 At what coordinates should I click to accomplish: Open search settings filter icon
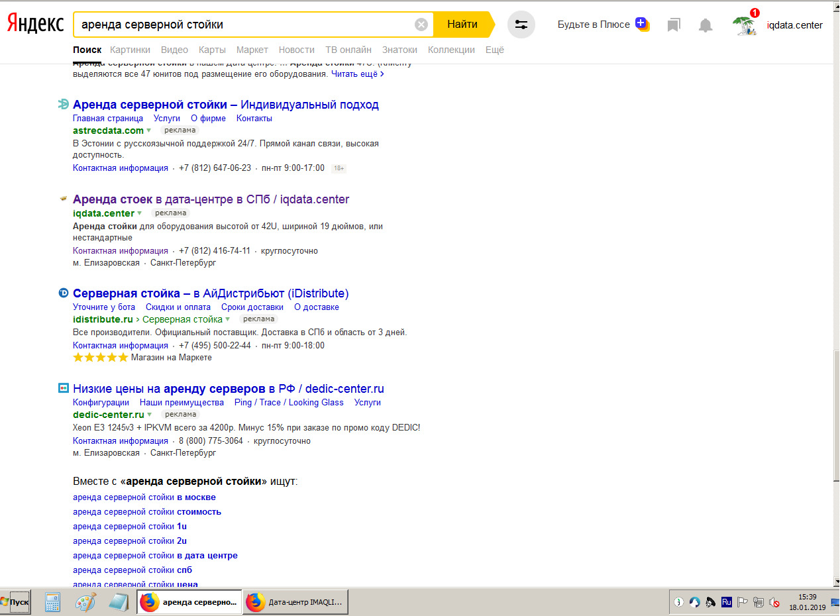(521, 25)
